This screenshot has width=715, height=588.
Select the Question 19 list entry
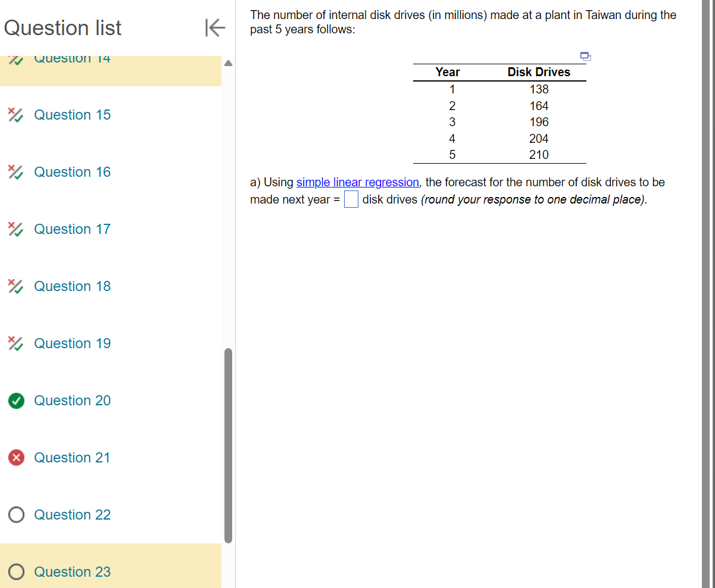coord(71,343)
